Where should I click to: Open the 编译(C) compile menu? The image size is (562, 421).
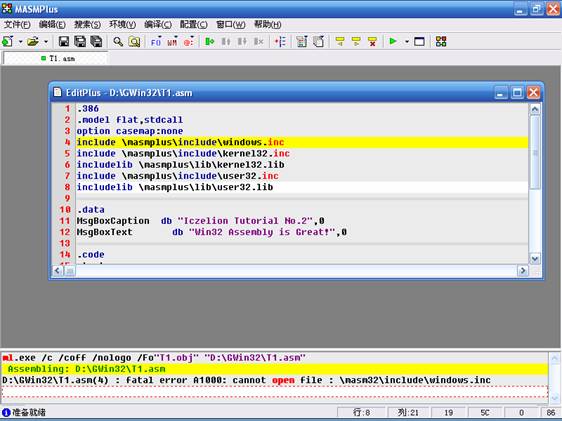coord(158,24)
